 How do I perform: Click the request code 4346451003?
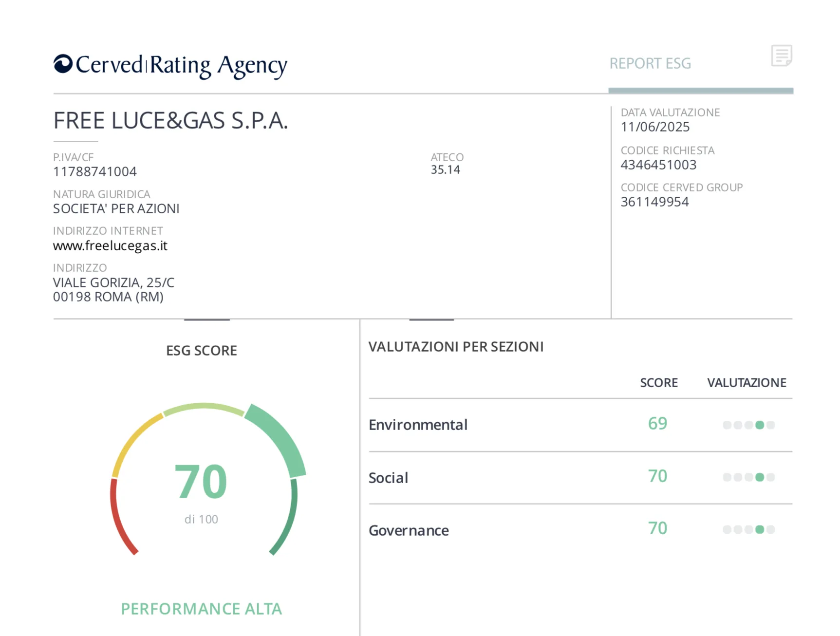(658, 165)
